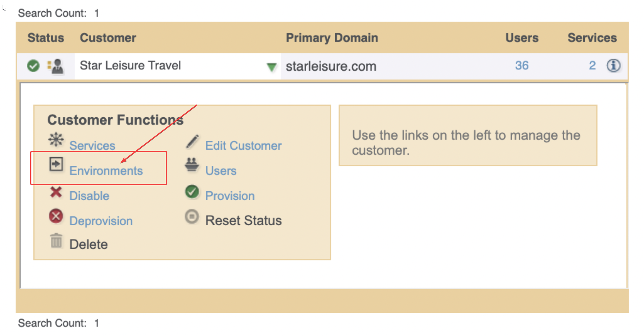This screenshot has width=644, height=336.
Task: Click the starleisure.com domain entry
Action: pos(331,66)
